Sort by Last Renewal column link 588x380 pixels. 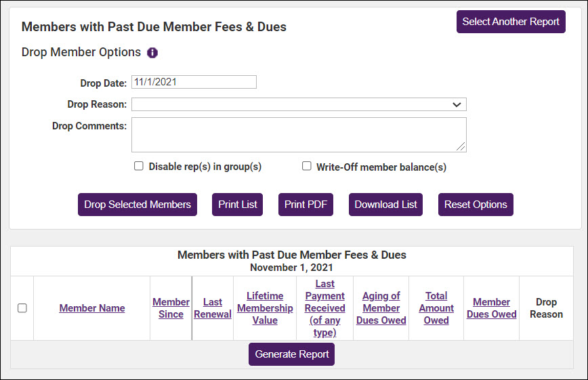point(213,308)
